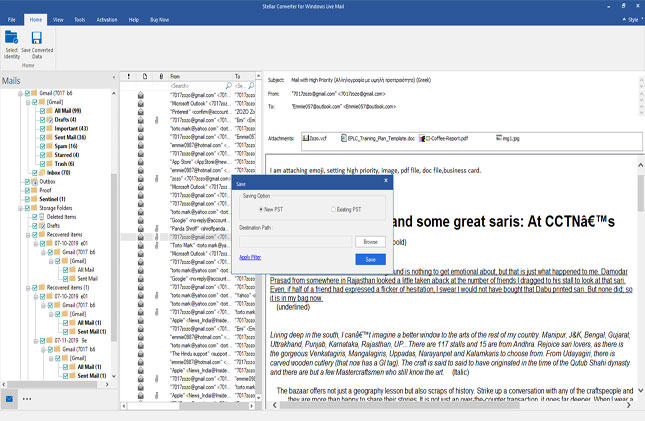This screenshot has width=645, height=421.
Task: Toggle the Spam (16) checkbox
Action: pyautogui.click(x=42, y=146)
